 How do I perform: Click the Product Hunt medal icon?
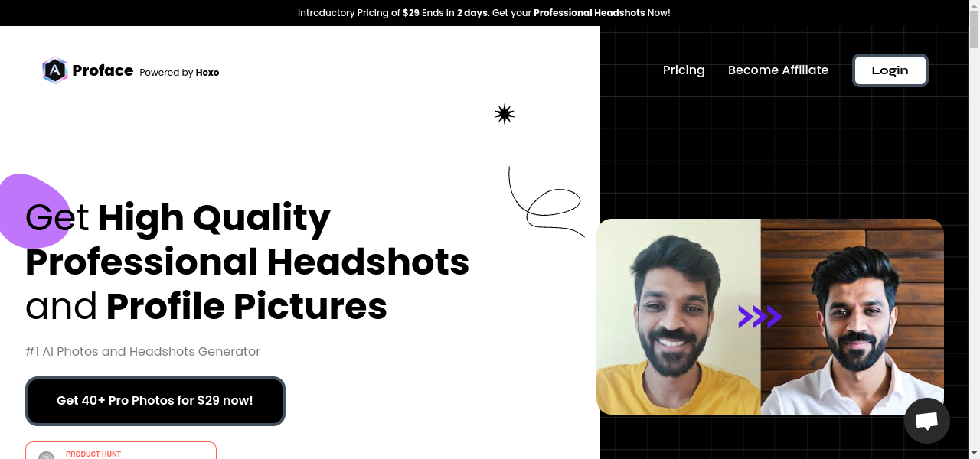[47, 456]
